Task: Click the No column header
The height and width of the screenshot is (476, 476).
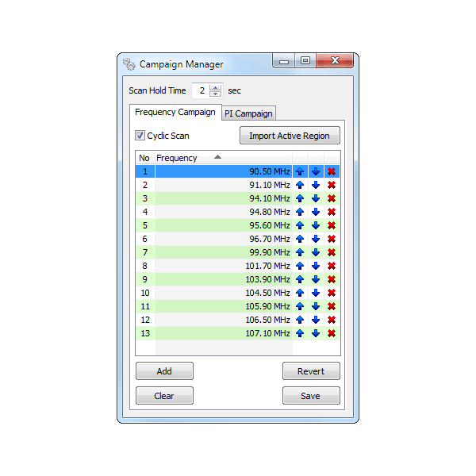Action: point(145,158)
